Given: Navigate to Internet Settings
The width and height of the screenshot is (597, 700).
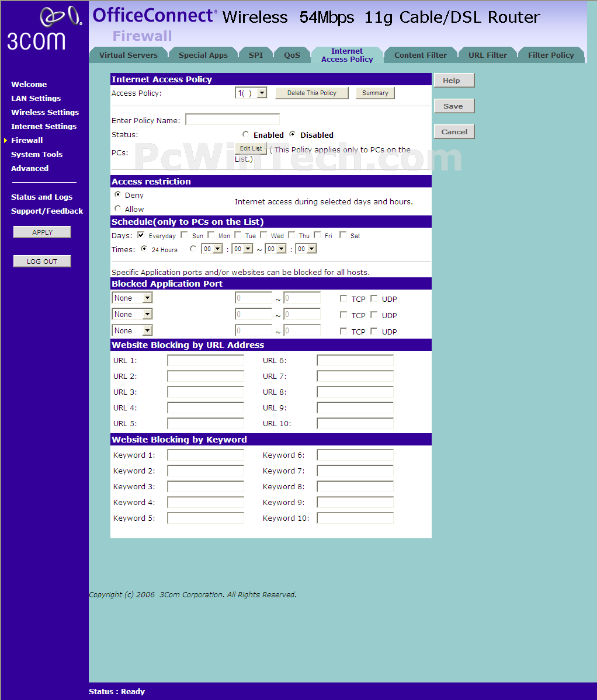Looking at the screenshot, I should click(44, 126).
